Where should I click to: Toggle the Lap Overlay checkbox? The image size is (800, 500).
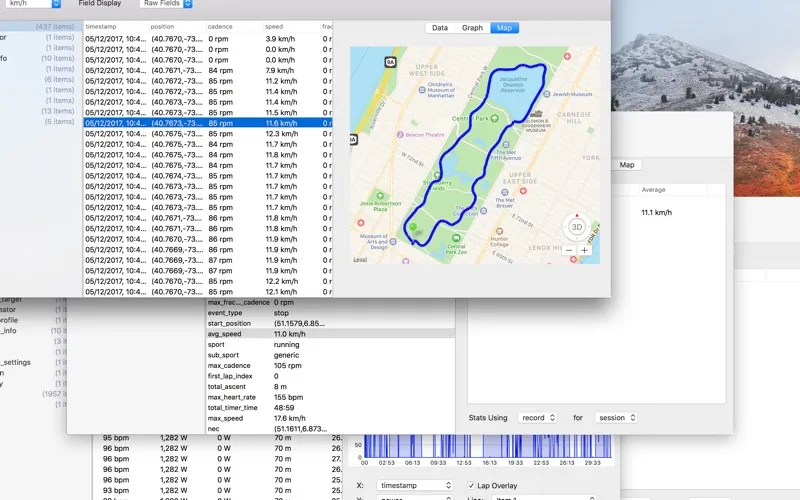(471, 486)
